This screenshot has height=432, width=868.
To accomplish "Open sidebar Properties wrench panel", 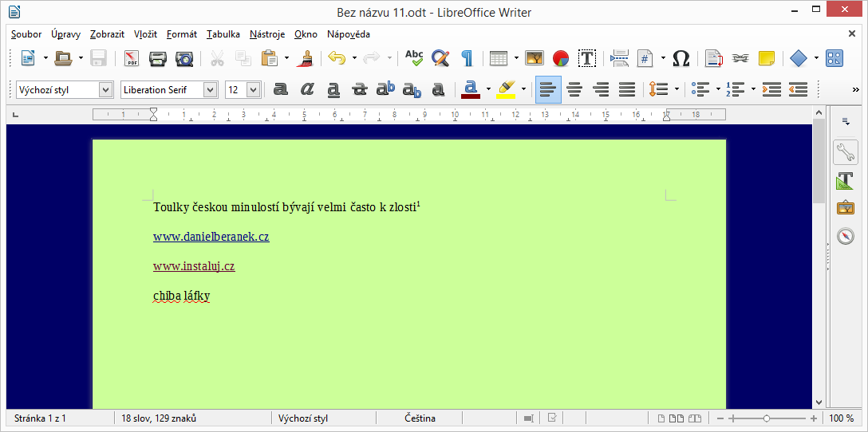I will coord(846,151).
